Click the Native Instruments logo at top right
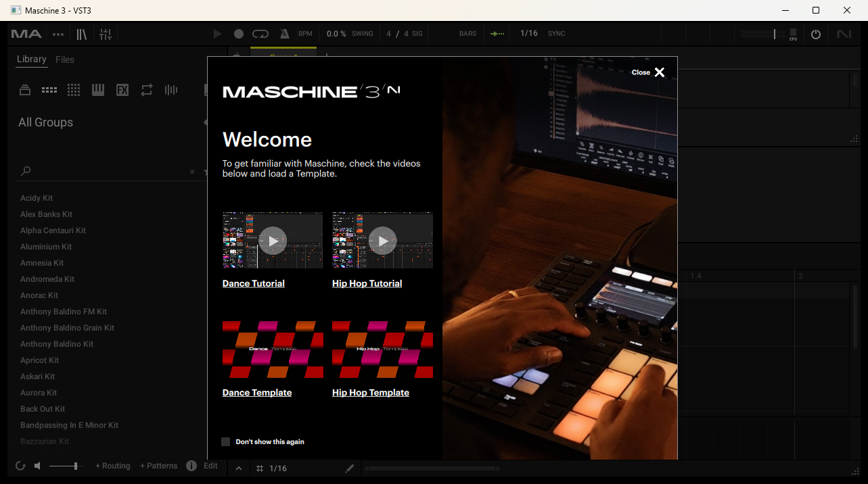This screenshot has height=484, width=868. pyautogui.click(x=844, y=34)
